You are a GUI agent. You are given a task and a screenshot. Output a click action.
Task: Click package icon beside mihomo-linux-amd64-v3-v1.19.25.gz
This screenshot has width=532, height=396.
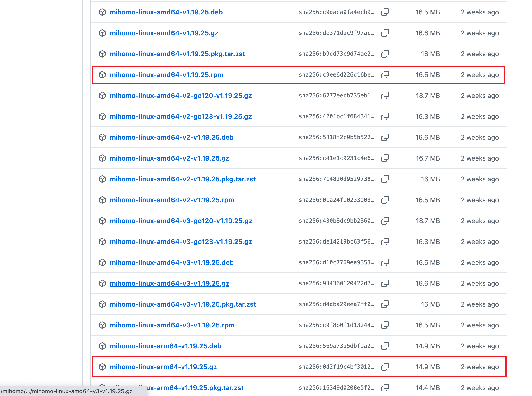pos(102,283)
